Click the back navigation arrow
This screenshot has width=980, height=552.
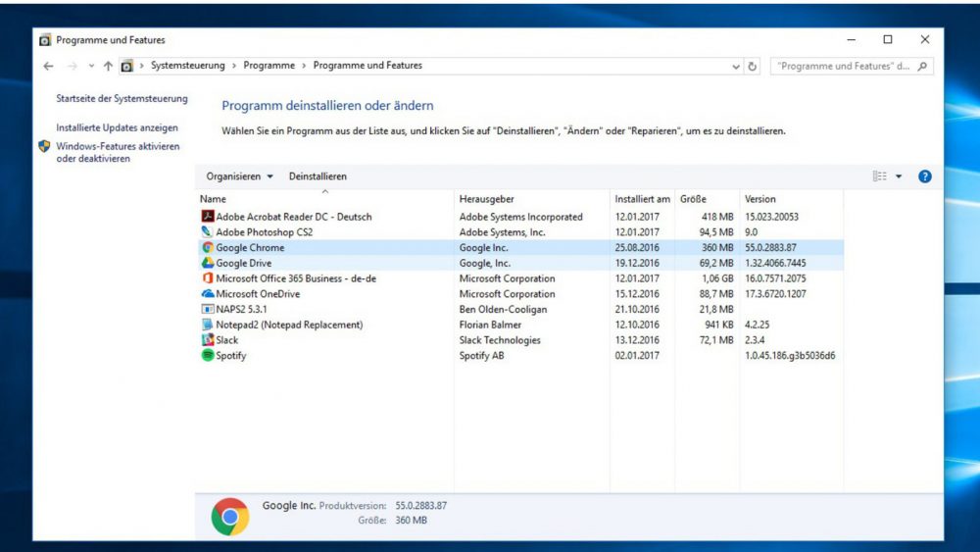click(49, 67)
